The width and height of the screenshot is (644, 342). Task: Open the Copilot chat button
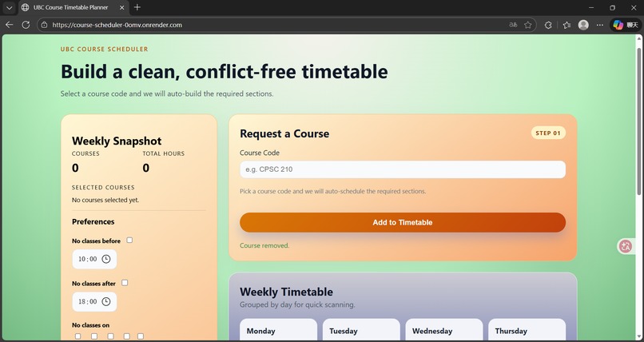[x=625, y=25]
